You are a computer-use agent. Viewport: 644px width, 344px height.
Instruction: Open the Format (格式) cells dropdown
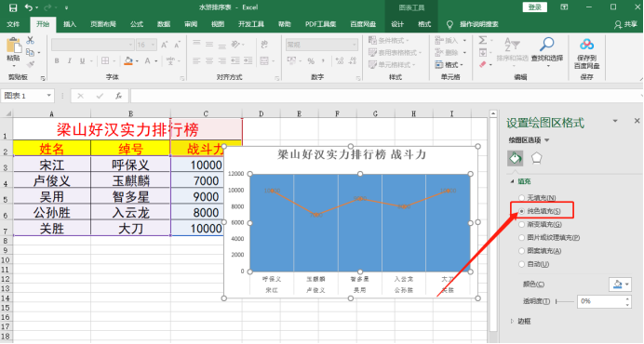[x=450, y=64]
